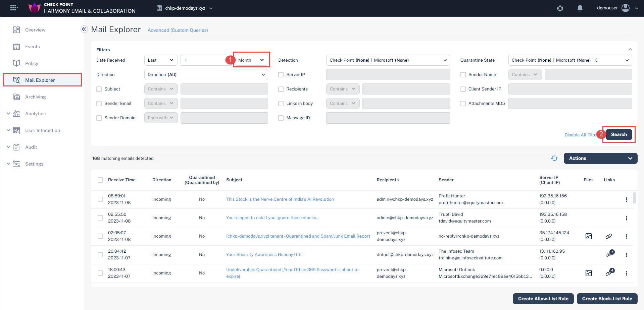Click the Search button
Viewport: 644px width, 310px height.
[x=619, y=134]
